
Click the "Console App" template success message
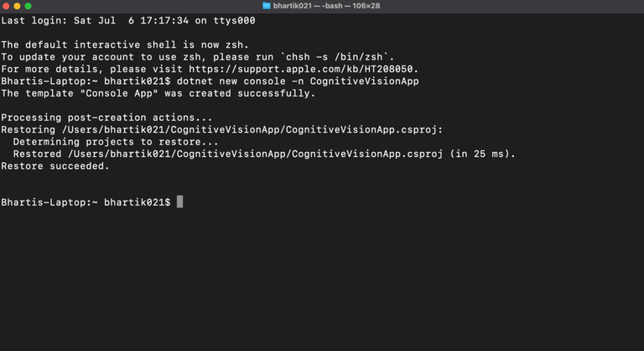point(158,93)
